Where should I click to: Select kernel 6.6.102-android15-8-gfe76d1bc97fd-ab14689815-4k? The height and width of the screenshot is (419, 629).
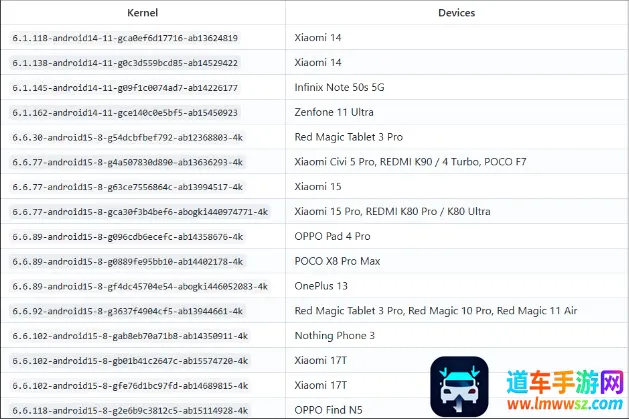(130, 386)
